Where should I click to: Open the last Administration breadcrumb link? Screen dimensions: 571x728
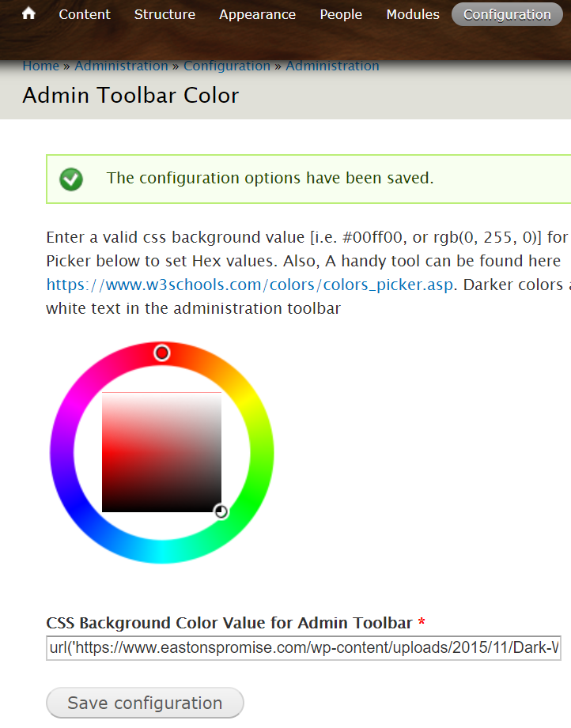click(x=332, y=66)
